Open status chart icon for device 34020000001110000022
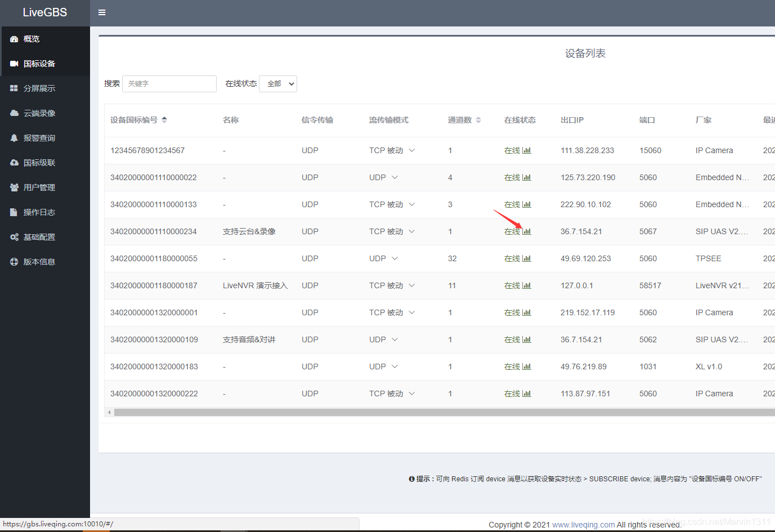This screenshot has width=775, height=532. click(527, 177)
